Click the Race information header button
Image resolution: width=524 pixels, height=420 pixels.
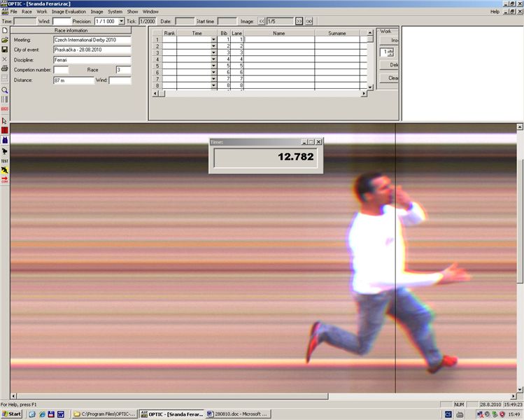tap(71, 30)
